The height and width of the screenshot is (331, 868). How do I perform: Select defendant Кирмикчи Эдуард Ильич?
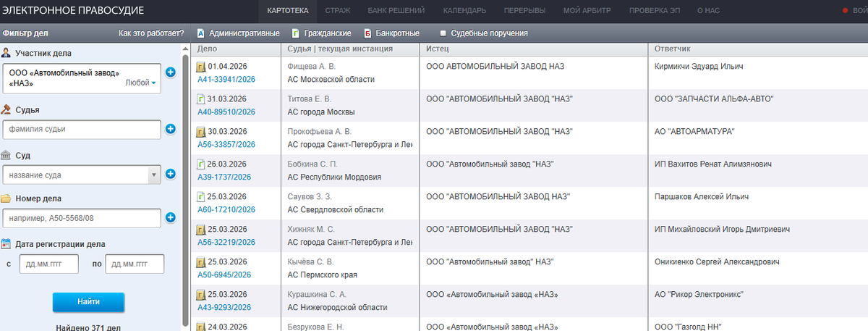[x=699, y=67]
